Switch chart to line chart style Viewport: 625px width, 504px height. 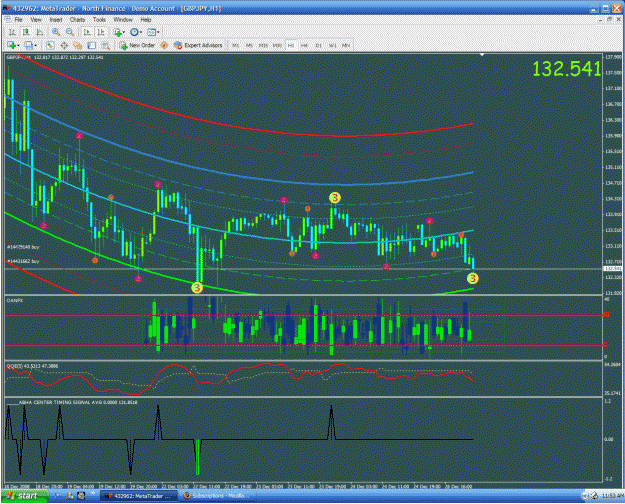tap(40, 32)
